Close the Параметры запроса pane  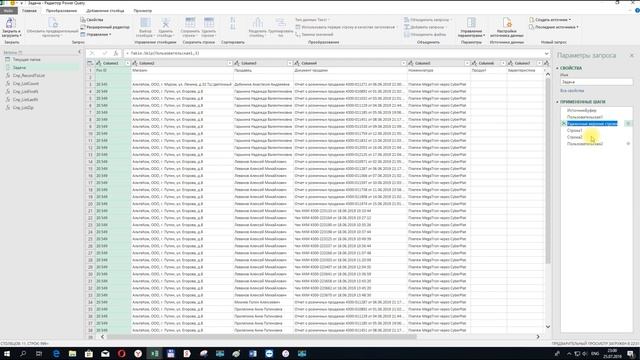(632, 55)
